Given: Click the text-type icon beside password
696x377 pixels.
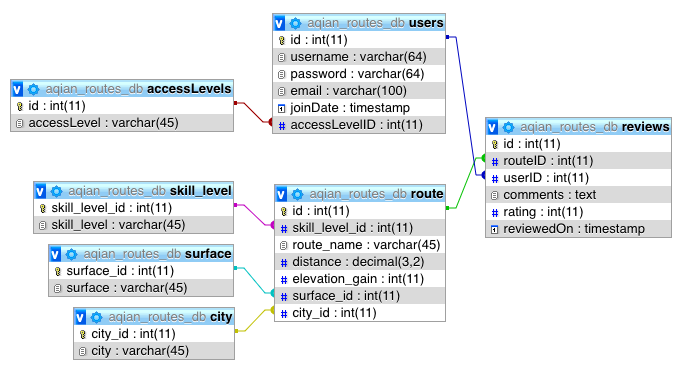Looking at the screenshot, I should (281, 74).
